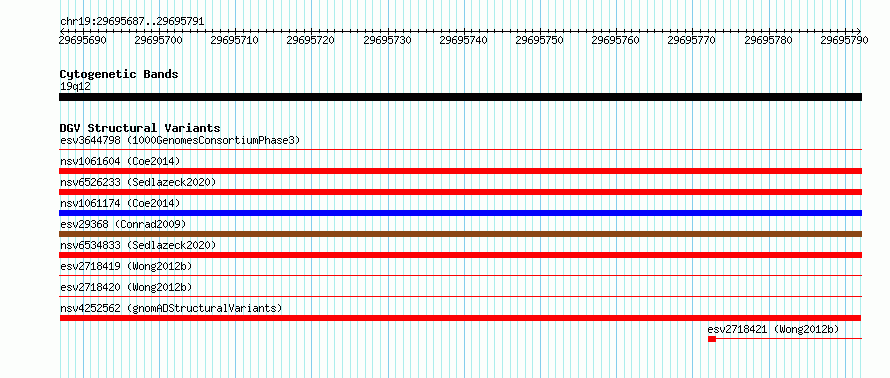Screen dimensions: 890x378
Task: Click the red bar under nsv4252562
Action: click(460, 318)
